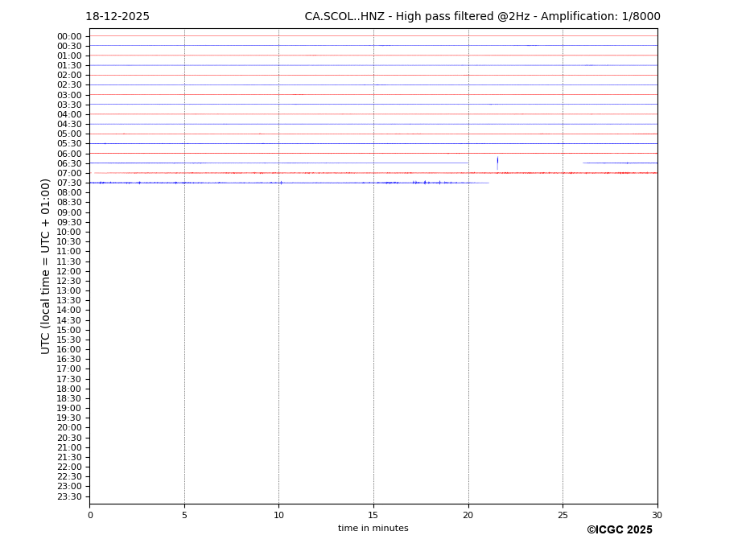Click the 06:30 time row label
The width and height of the screenshot is (746, 560).
pos(69,163)
